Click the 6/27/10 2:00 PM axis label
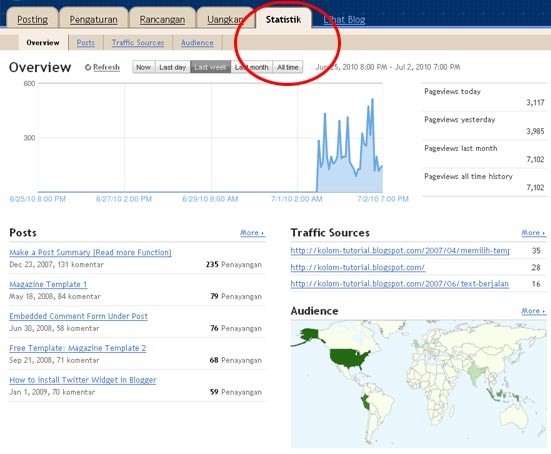551x454 pixels. click(124, 199)
